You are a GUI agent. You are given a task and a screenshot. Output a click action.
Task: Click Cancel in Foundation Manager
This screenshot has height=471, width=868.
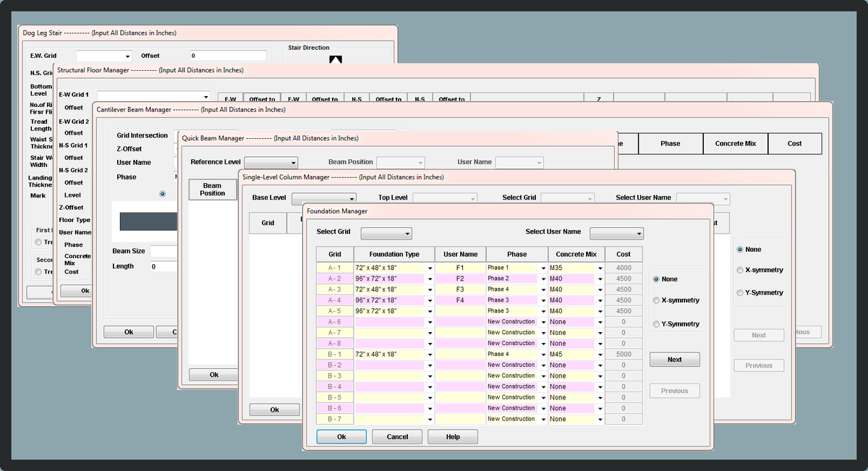click(x=397, y=437)
